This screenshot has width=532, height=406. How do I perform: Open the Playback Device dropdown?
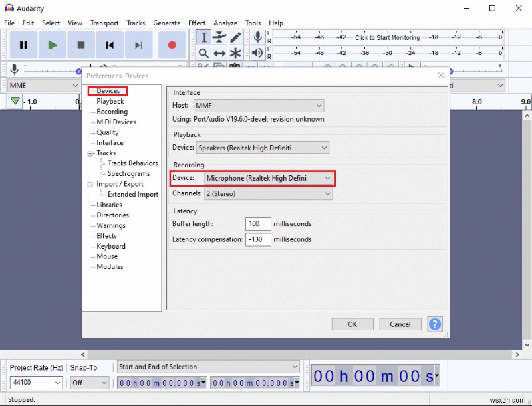coord(263,148)
